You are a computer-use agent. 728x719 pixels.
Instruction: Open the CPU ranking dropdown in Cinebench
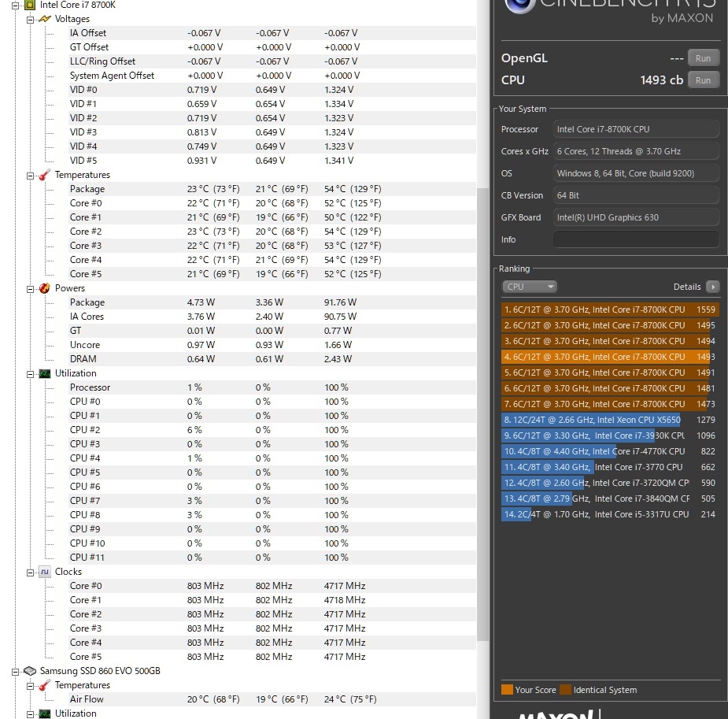click(530, 287)
